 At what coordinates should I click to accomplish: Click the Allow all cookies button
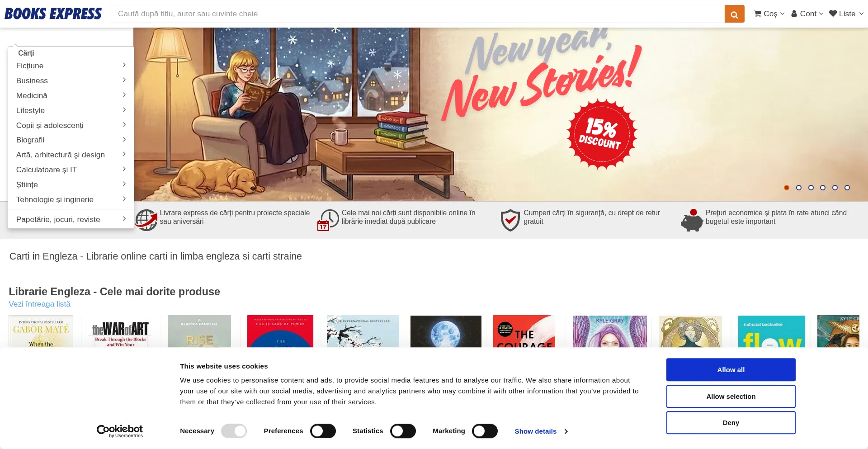pos(731,370)
